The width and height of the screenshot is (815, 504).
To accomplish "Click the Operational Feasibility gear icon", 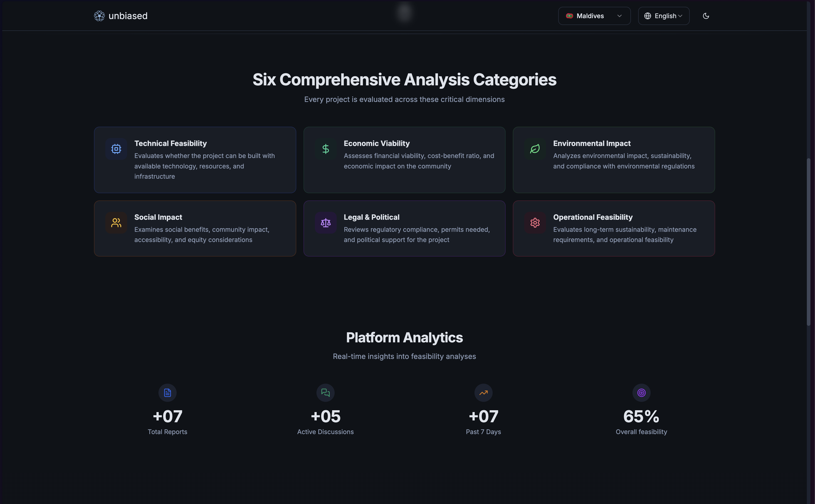I will (x=535, y=223).
